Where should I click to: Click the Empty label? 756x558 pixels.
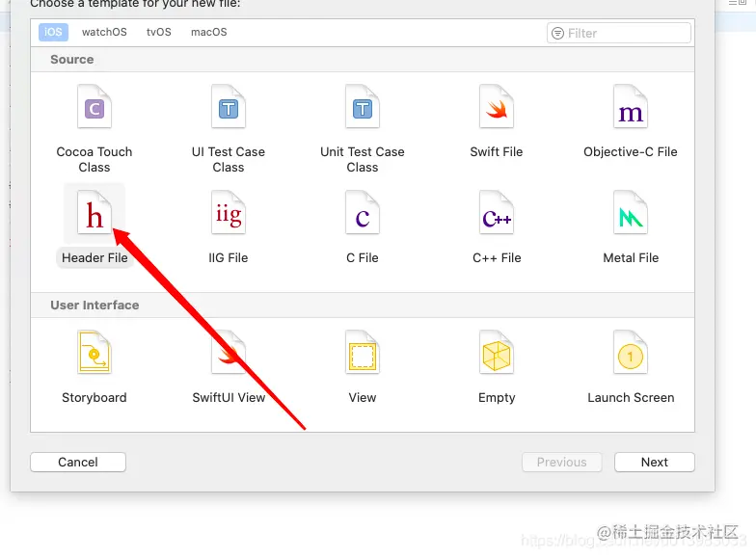click(x=497, y=397)
